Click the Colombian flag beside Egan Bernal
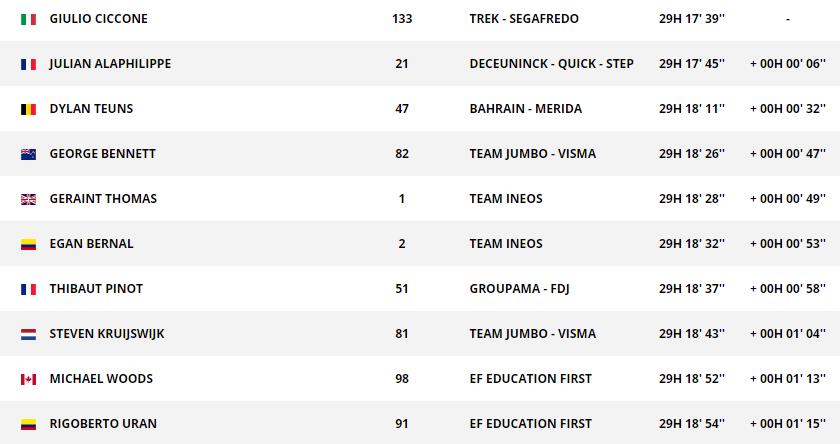The height and width of the screenshot is (444, 840). click(x=28, y=244)
